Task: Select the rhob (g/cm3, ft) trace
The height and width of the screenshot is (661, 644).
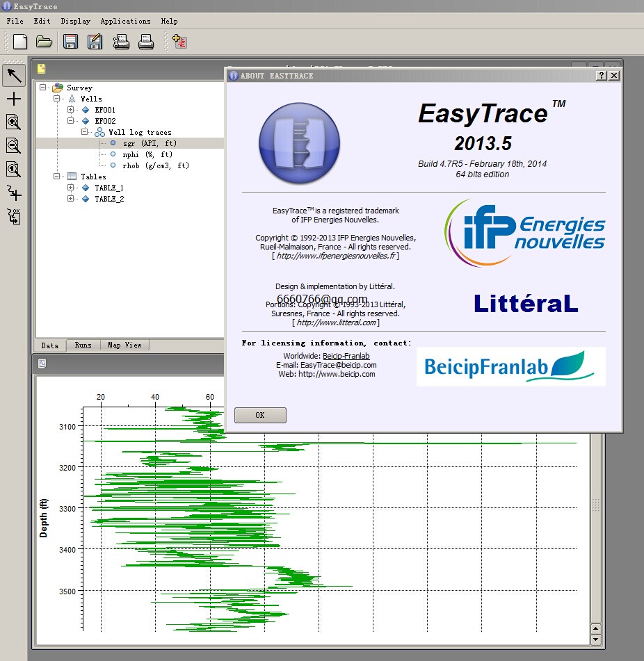Action: click(156, 165)
